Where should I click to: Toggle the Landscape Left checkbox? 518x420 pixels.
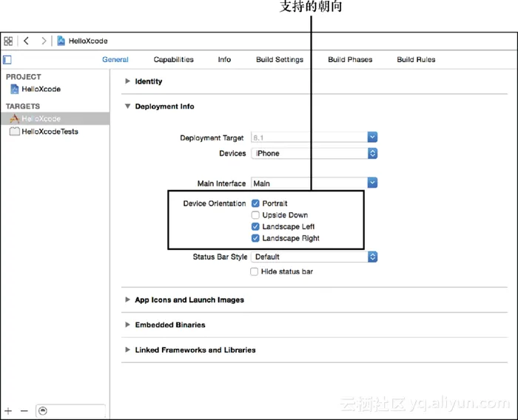click(x=255, y=226)
